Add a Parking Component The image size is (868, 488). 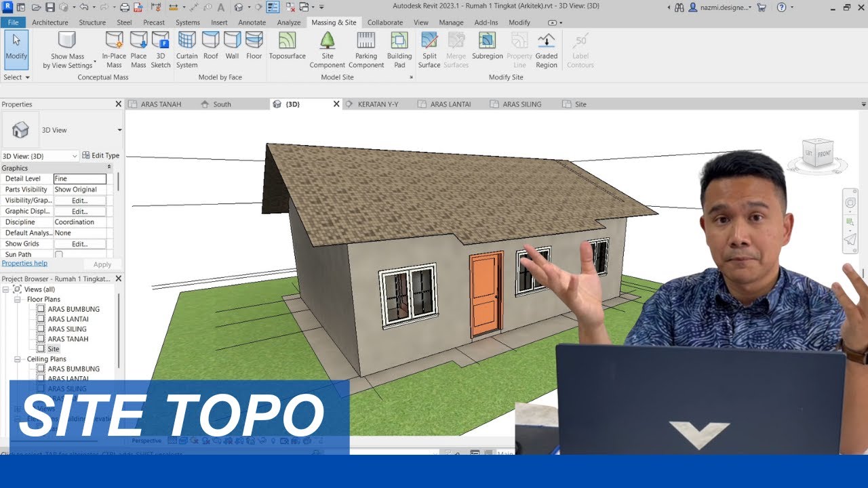point(366,49)
